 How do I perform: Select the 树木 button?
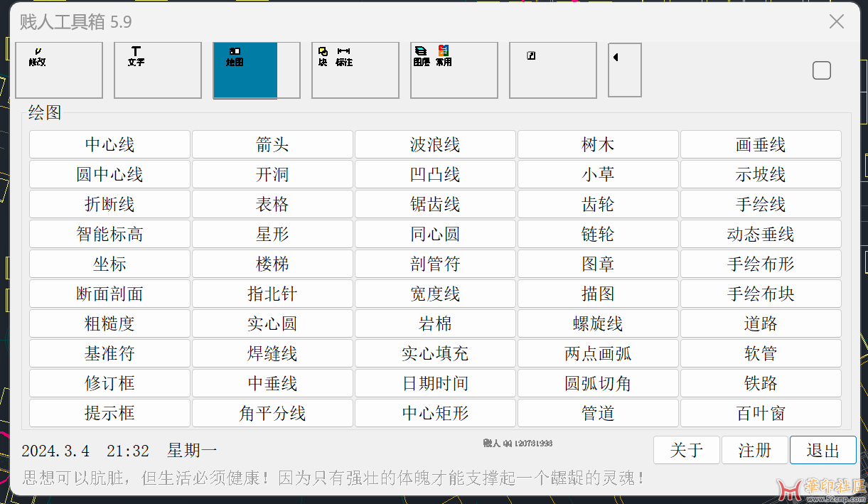598,144
